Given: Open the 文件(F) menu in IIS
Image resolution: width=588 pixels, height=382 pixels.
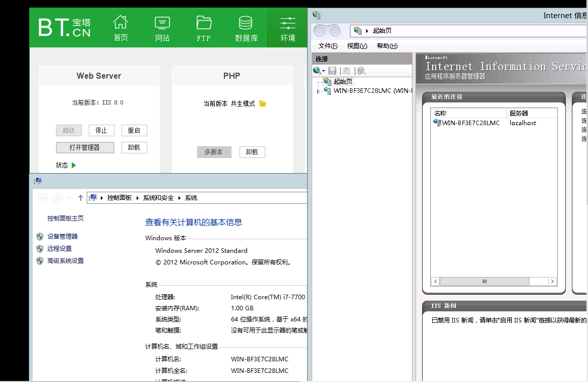Looking at the screenshot, I should pyautogui.click(x=328, y=46).
